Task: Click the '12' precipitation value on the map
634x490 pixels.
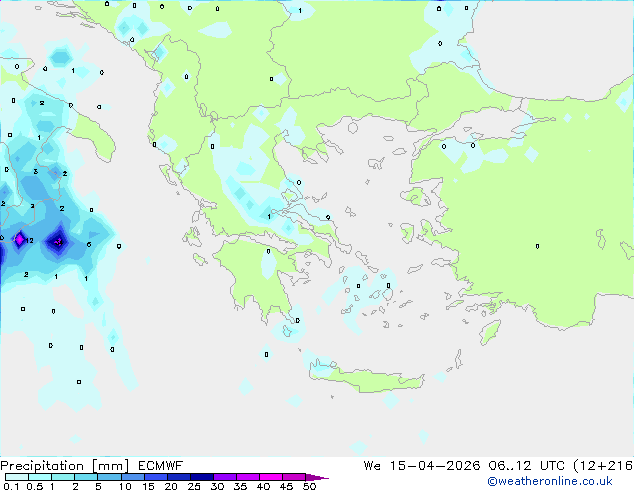Action: 29,241
